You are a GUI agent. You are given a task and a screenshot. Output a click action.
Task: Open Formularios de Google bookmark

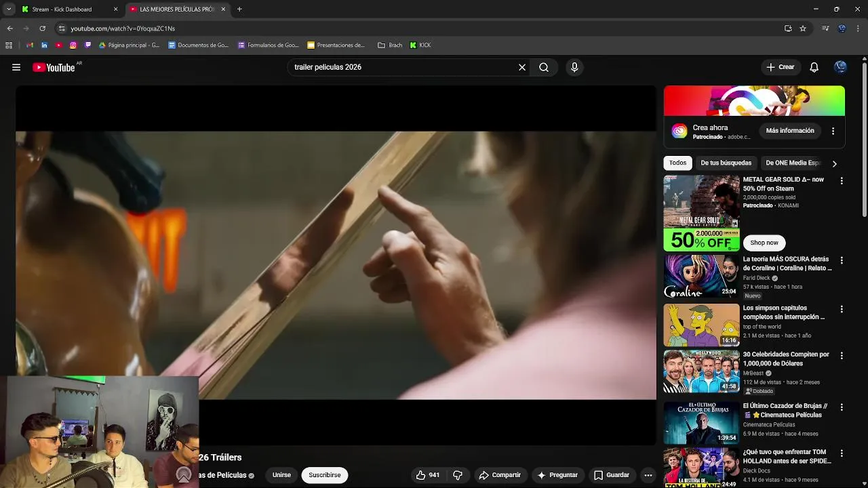269,45
